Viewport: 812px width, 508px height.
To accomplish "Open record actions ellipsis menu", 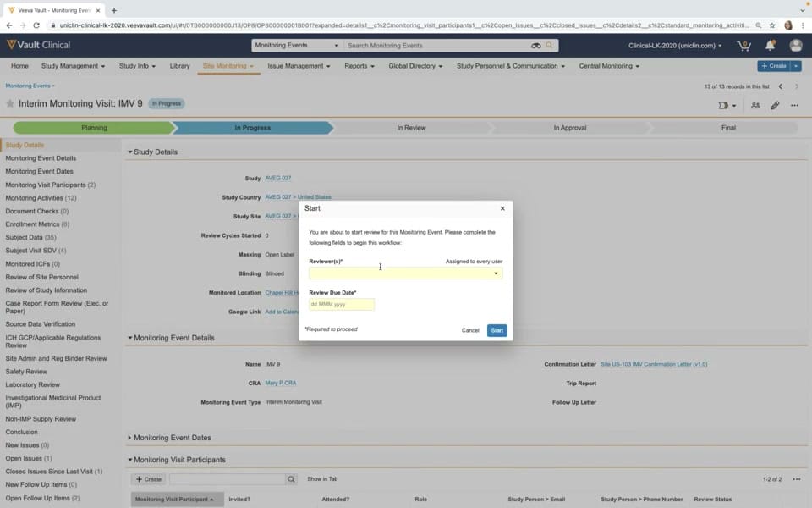I will tap(794, 105).
